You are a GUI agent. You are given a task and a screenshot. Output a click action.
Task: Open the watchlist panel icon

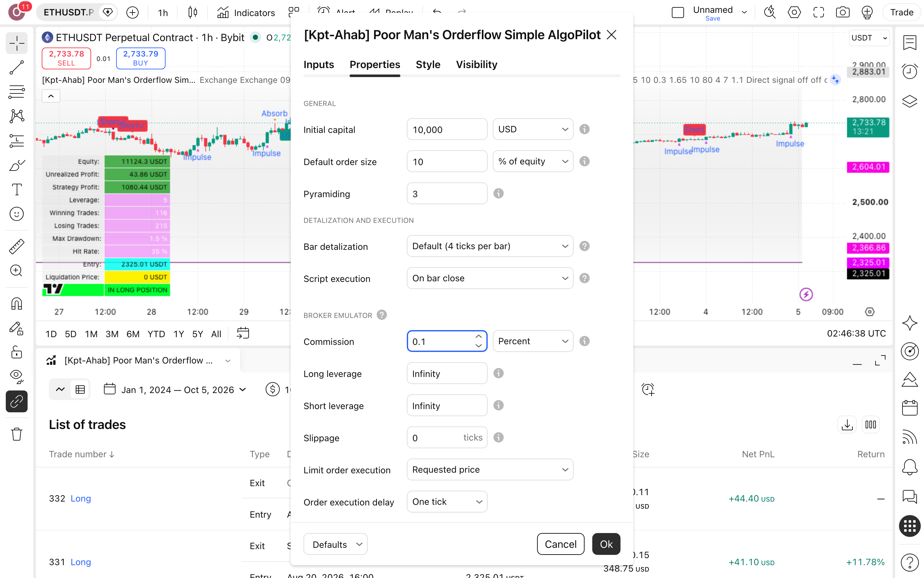tap(910, 43)
